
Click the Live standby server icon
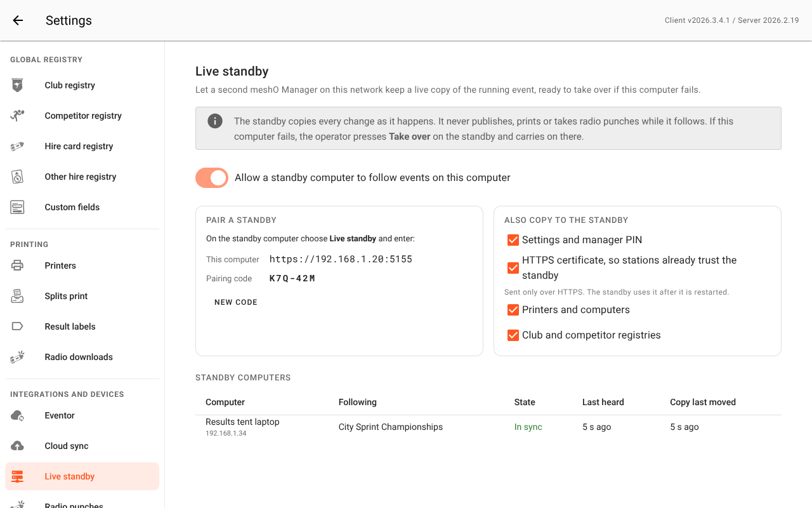[x=18, y=476]
